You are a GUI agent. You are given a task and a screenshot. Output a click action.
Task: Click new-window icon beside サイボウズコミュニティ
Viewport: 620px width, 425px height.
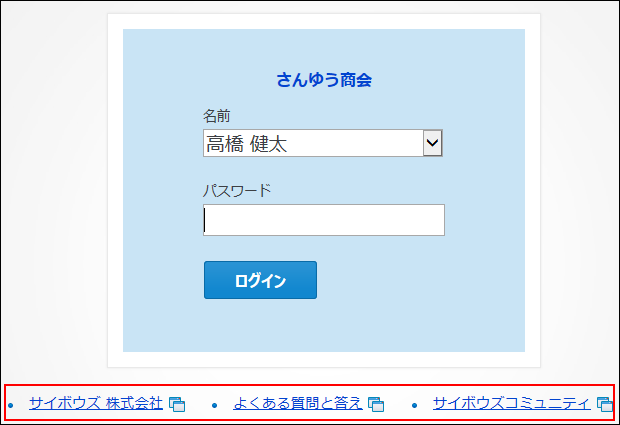click(605, 404)
